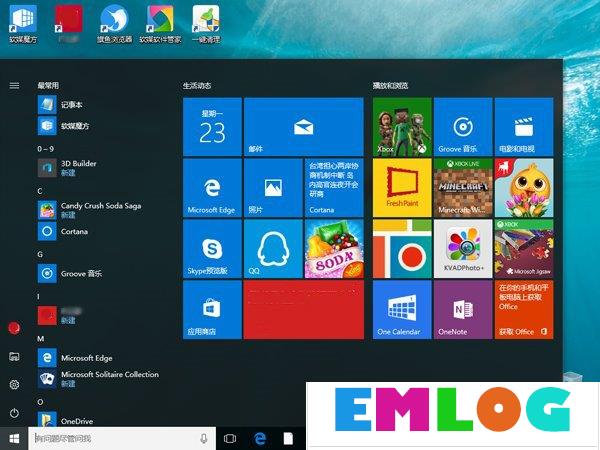600x450 pixels.
Task: Open Edge from the taskbar
Action: pos(260,439)
